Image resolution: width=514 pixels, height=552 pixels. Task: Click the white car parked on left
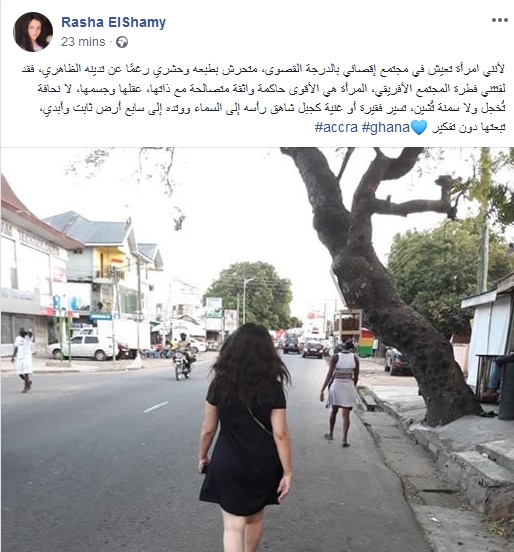pyautogui.click(x=83, y=347)
